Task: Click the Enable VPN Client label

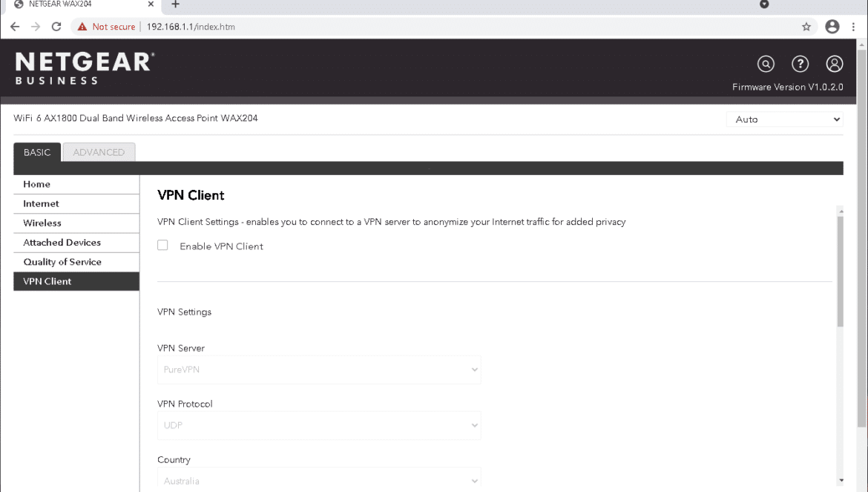Action: [221, 246]
